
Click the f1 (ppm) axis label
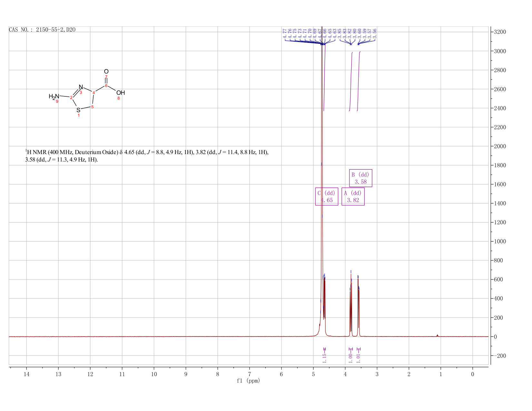[248, 381]
